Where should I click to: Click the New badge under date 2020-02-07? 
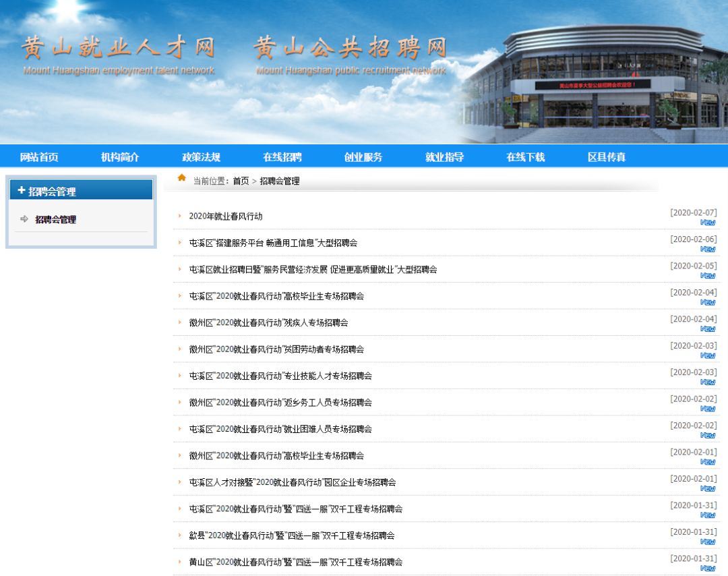tap(707, 223)
